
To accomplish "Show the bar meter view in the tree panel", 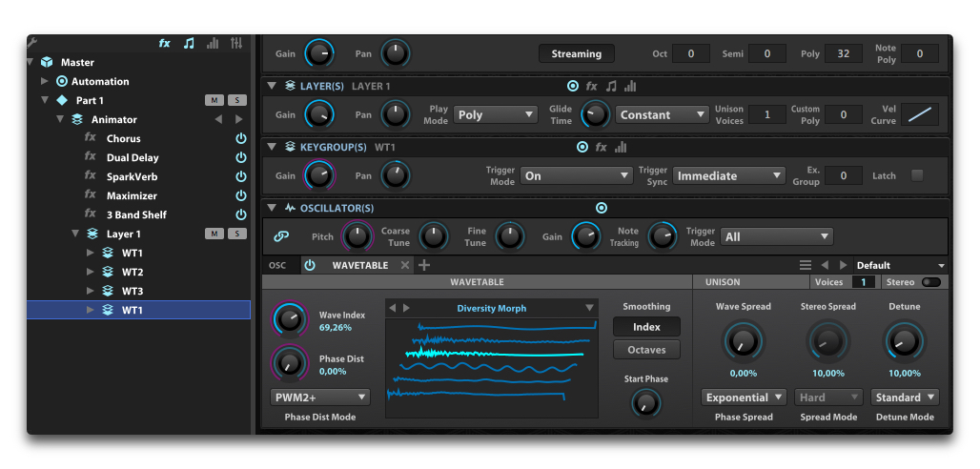I will 214,43.
